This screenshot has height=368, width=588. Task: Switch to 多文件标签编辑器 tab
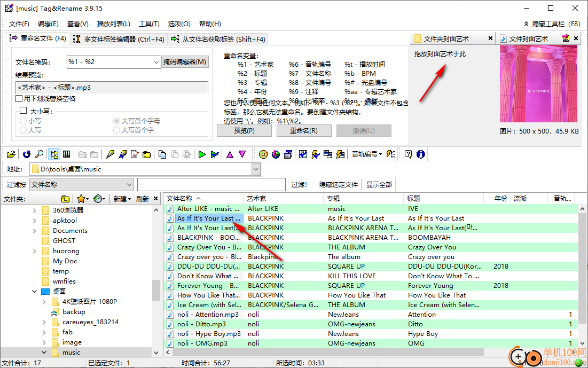tap(119, 39)
